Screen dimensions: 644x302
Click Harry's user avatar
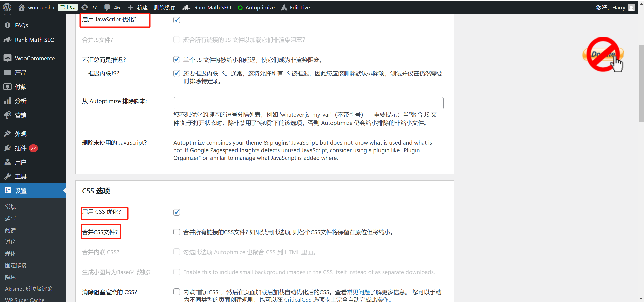tap(632, 7)
